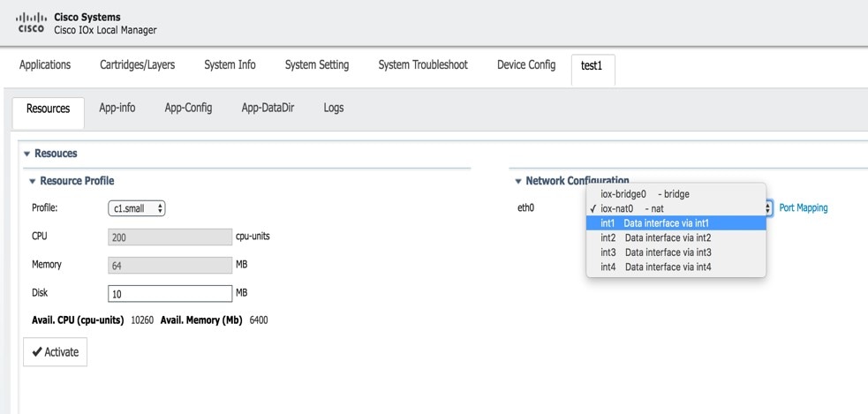The image size is (868, 414).
Task: Select int2 Data interface option
Action: click(676, 237)
